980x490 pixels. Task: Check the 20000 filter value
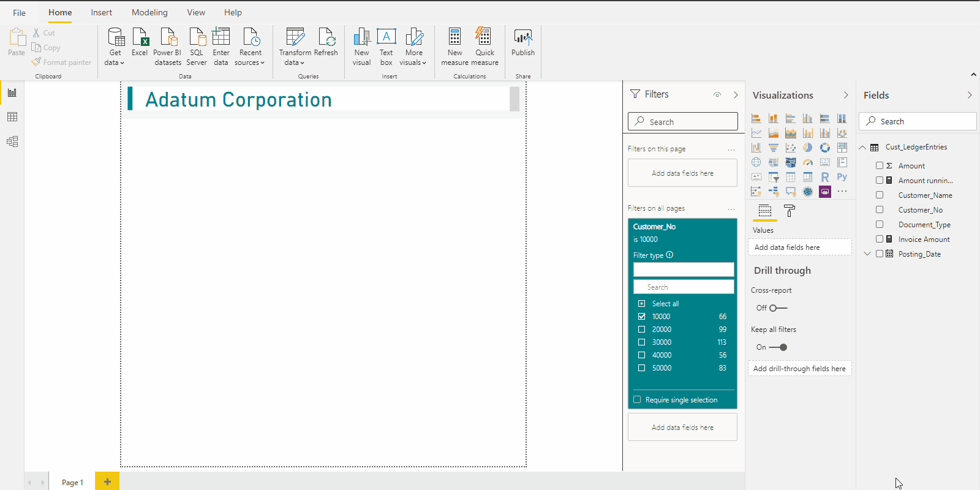coord(641,330)
